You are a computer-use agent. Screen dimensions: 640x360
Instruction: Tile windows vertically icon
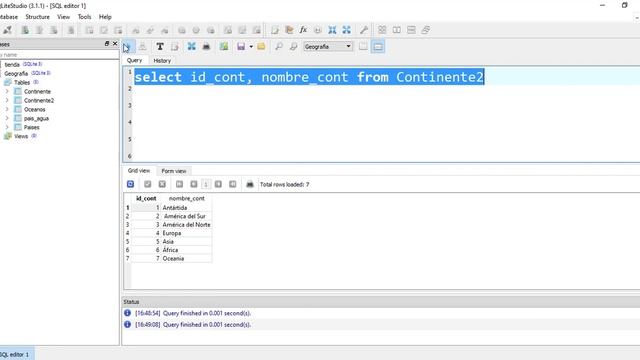pyautogui.click(x=411, y=30)
